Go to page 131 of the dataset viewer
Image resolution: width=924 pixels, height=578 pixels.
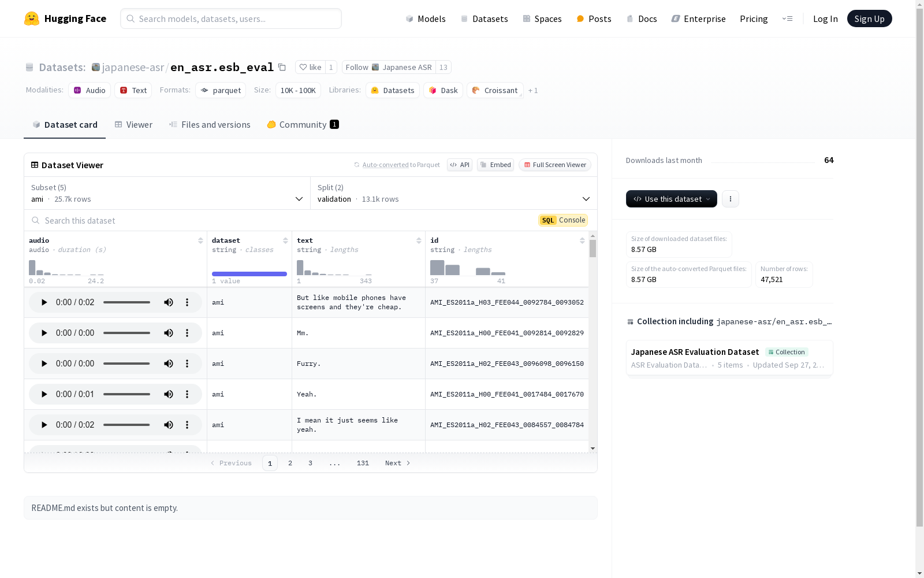pos(363,463)
